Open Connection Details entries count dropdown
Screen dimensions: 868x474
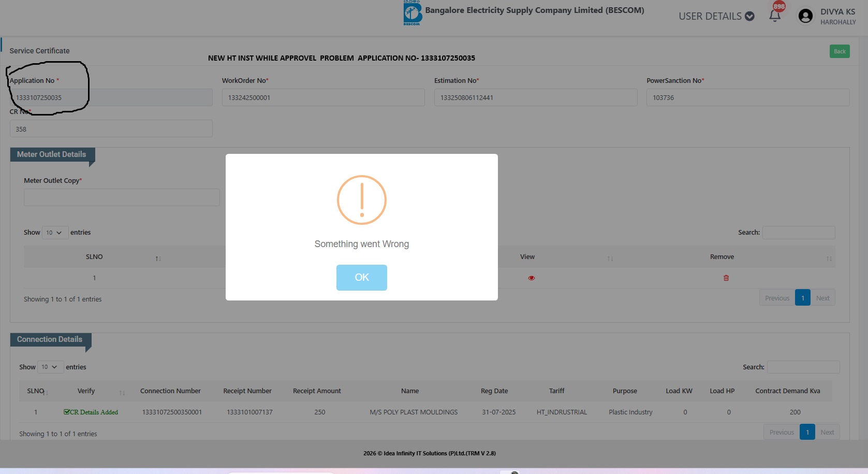(50, 367)
